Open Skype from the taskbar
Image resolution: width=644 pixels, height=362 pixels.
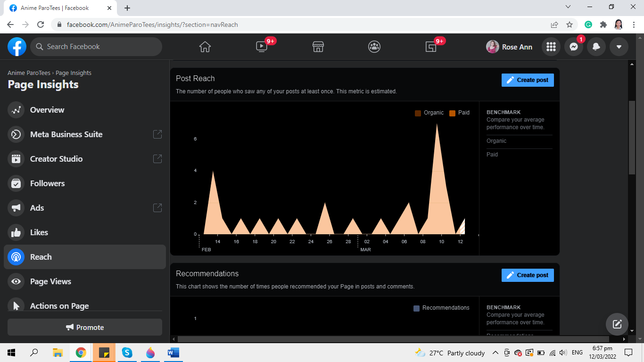click(x=127, y=353)
